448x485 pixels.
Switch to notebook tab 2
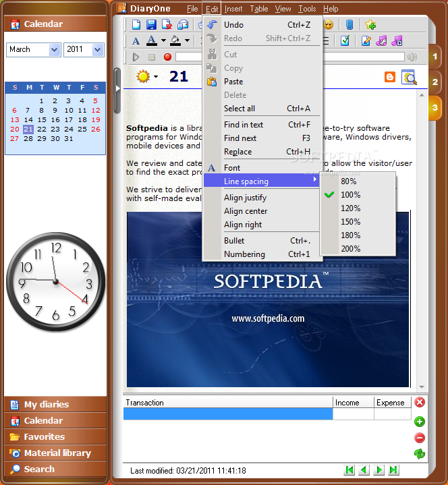435,82
